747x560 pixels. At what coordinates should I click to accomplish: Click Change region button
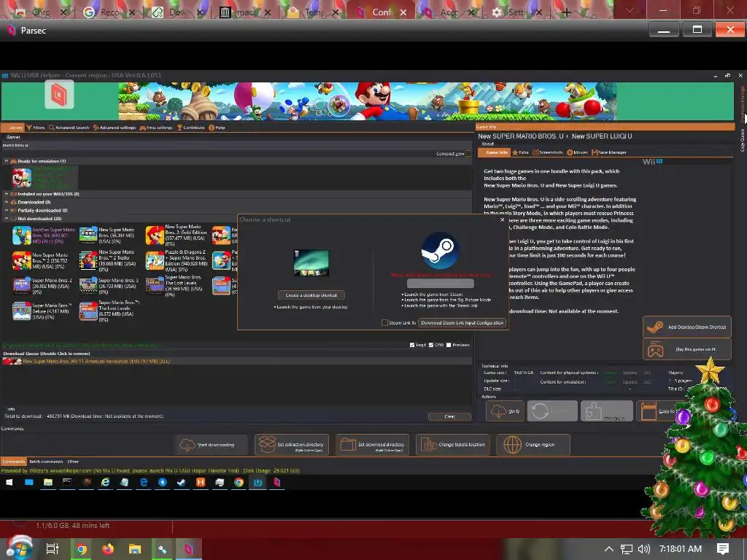[x=533, y=445]
